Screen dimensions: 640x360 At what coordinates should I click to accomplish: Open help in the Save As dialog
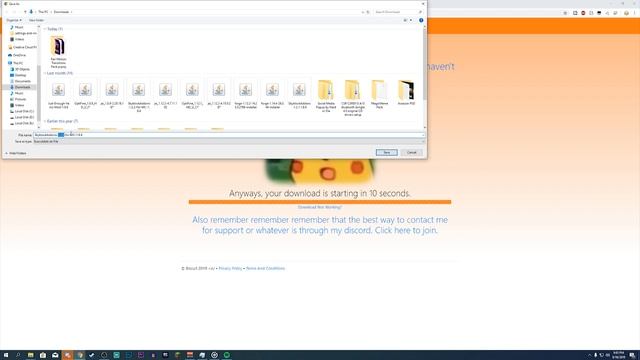[x=421, y=20]
